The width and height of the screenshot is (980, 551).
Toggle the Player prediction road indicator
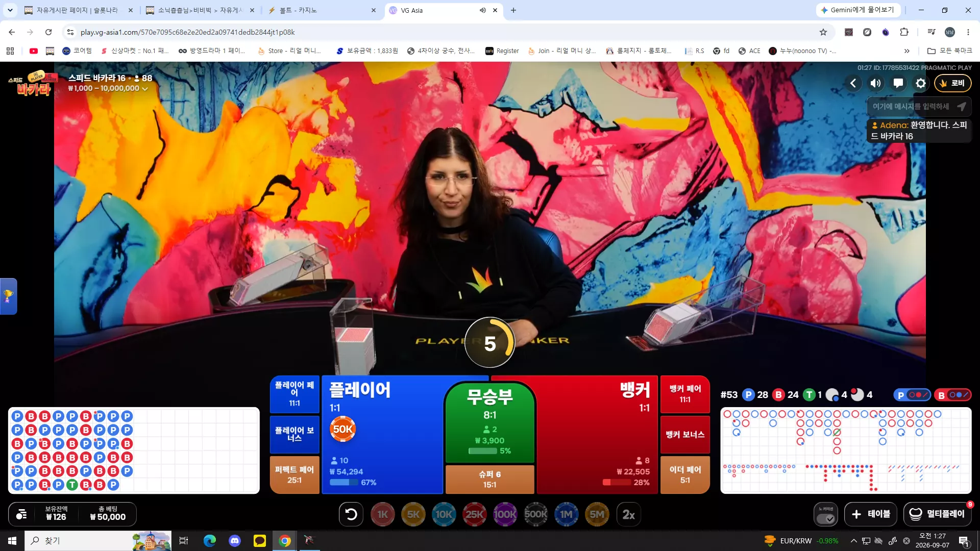point(912,395)
